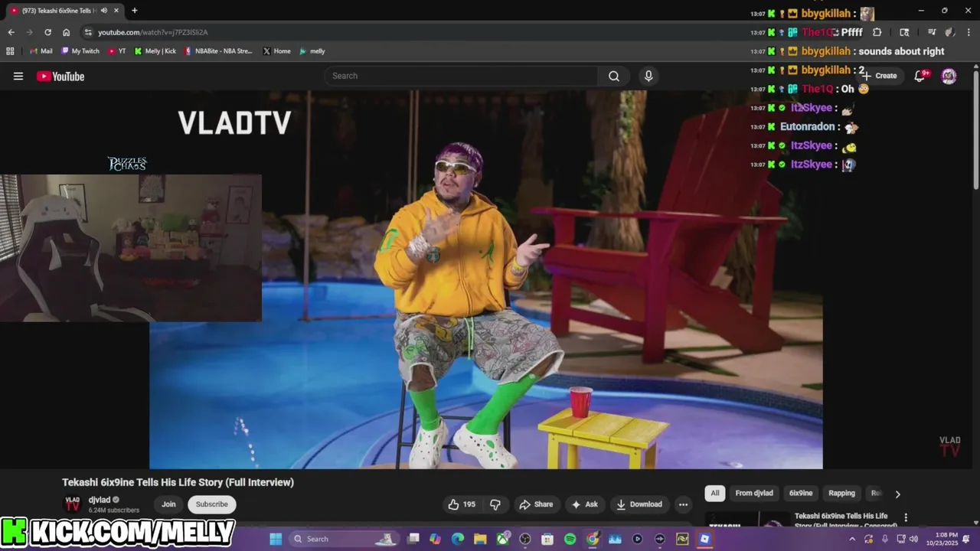Open the Chrome extensions puzzle icon
Screen dimensions: 980x551
(x=877, y=32)
